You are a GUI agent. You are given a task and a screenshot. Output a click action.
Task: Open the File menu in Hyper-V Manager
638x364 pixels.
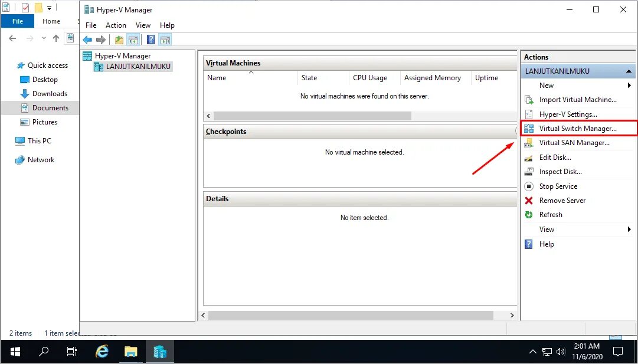point(91,25)
